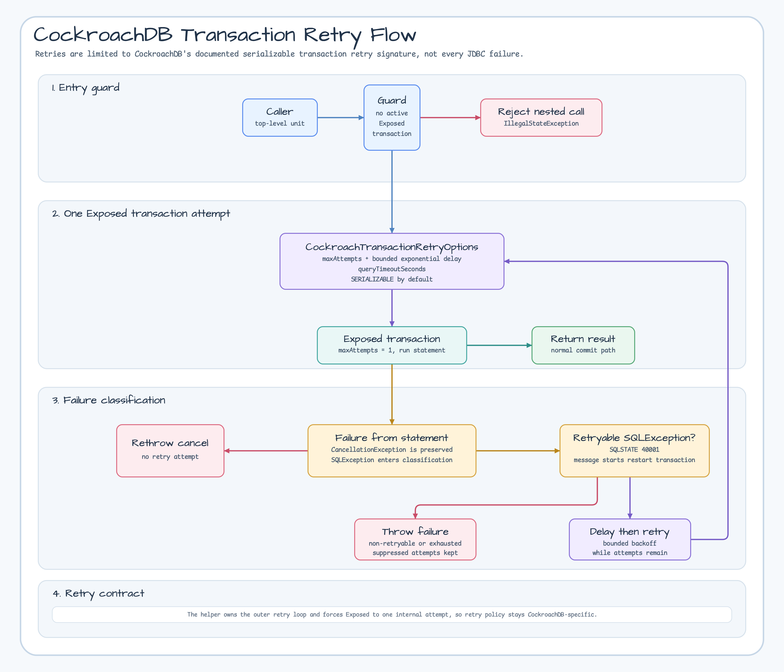Select the 'IllegalStateException' text
Image resolution: width=784 pixels, height=672 pixels.
tap(541, 123)
